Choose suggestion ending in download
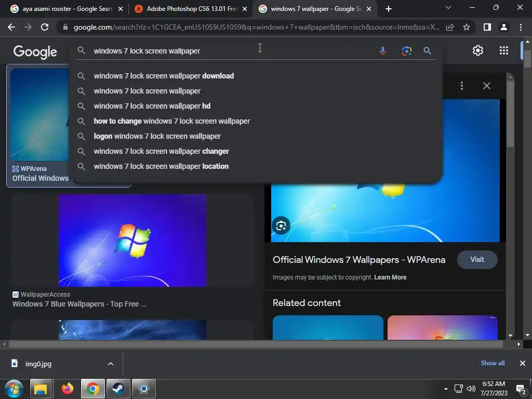Image resolution: width=532 pixels, height=399 pixels. click(x=256, y=76)
